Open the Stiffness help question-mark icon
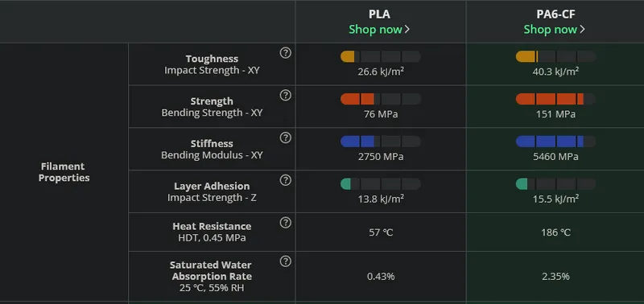This screenshot has height=304, width=644. pos(286,138)
